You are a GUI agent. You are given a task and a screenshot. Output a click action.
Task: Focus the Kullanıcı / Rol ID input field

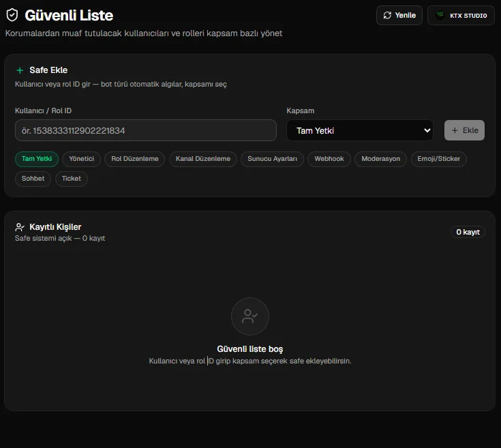[146, 130]
